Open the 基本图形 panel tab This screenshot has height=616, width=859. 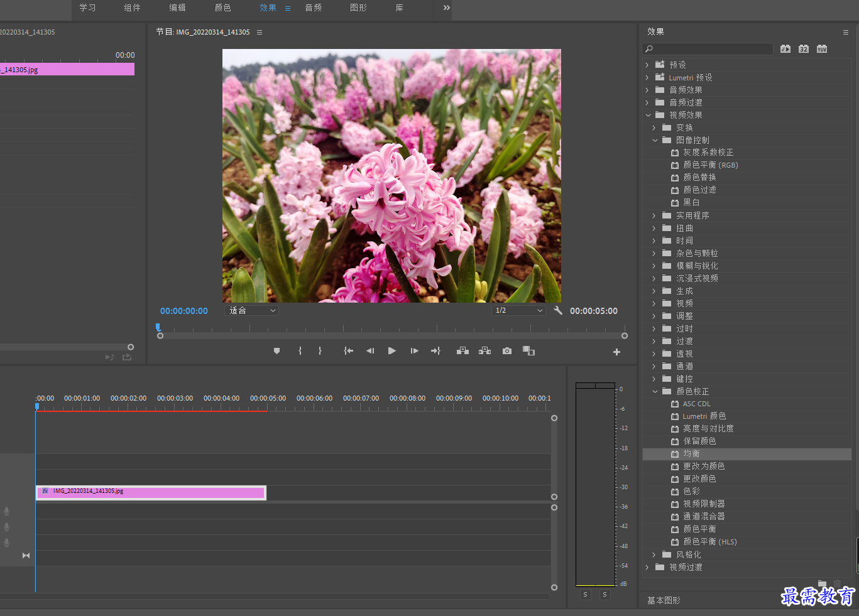click(x=664, y=600)
